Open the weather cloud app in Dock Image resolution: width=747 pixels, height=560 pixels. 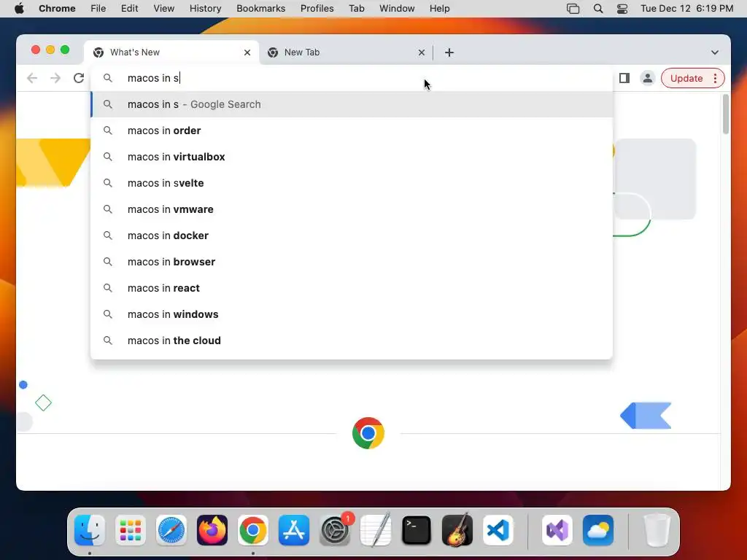(598, 530)
